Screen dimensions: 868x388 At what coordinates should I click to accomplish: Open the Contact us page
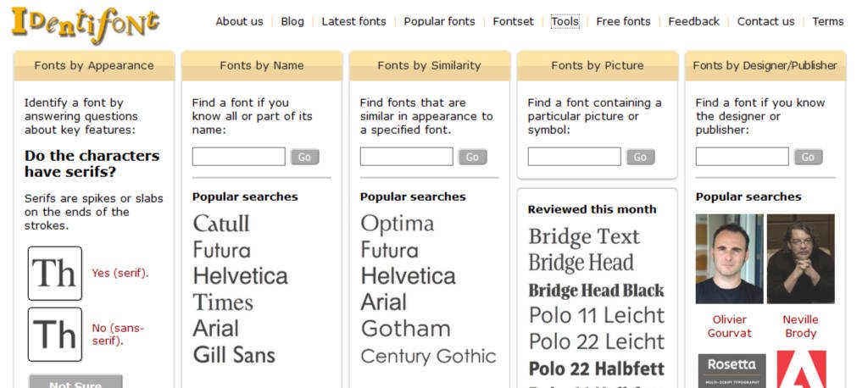click(x=765, y=21)
